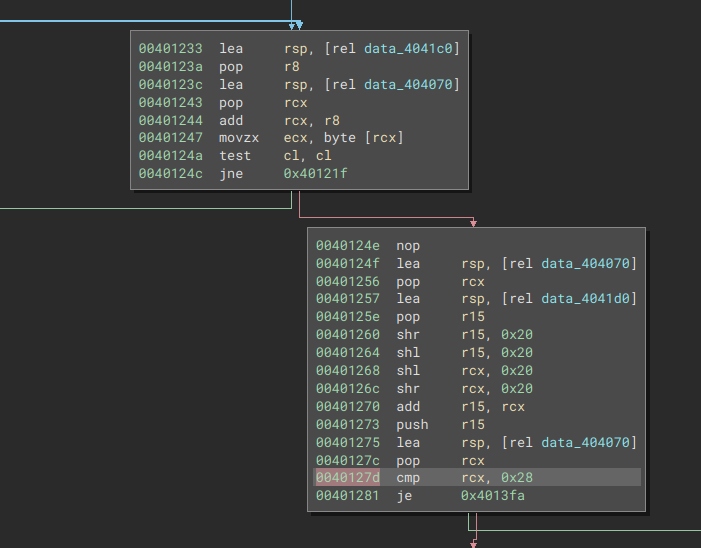This screenshot has width=701, height=548.
Task: Click data_404070 on the line at 0040124f
Action: [588, 263]
